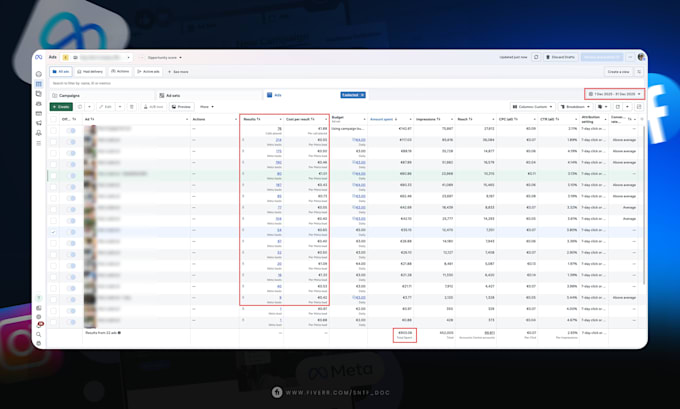
Task: Click the compare icon beside Create a view
Action: coord(639,72)
